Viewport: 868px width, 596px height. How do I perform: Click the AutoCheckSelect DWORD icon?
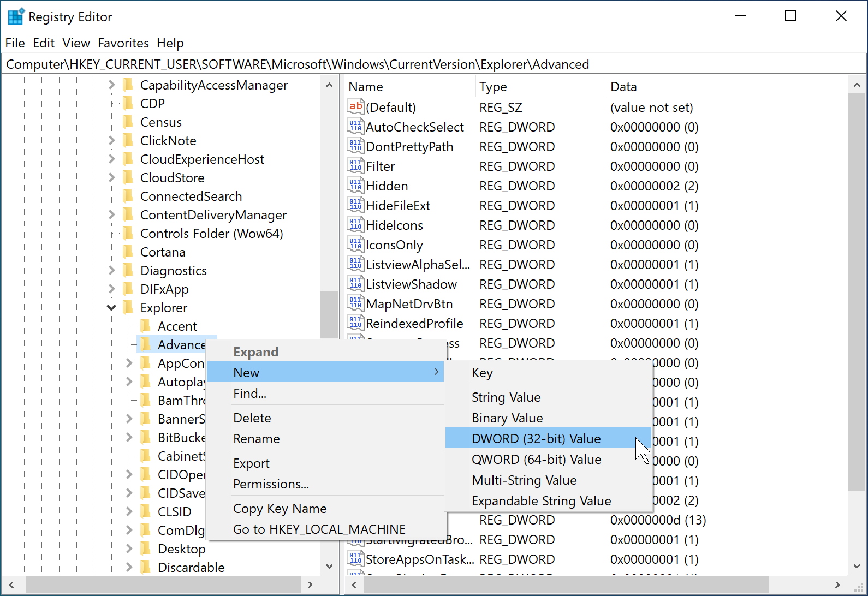355,127
